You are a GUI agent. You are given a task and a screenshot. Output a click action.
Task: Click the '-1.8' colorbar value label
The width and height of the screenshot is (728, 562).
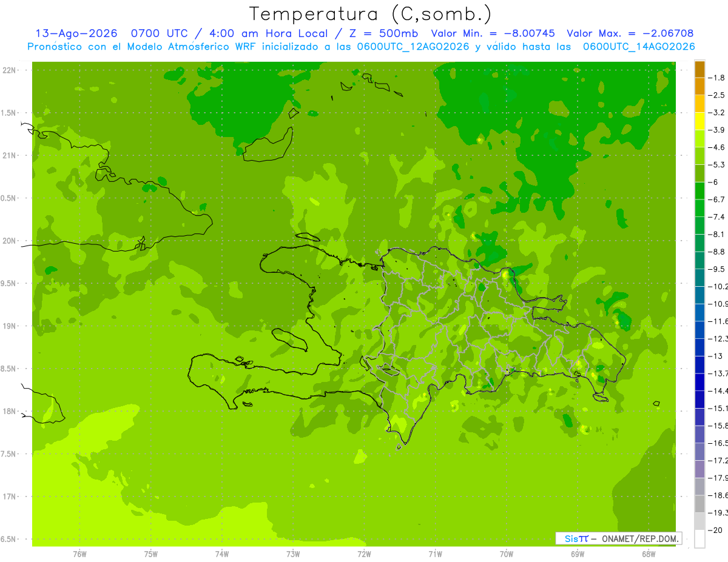716,78
